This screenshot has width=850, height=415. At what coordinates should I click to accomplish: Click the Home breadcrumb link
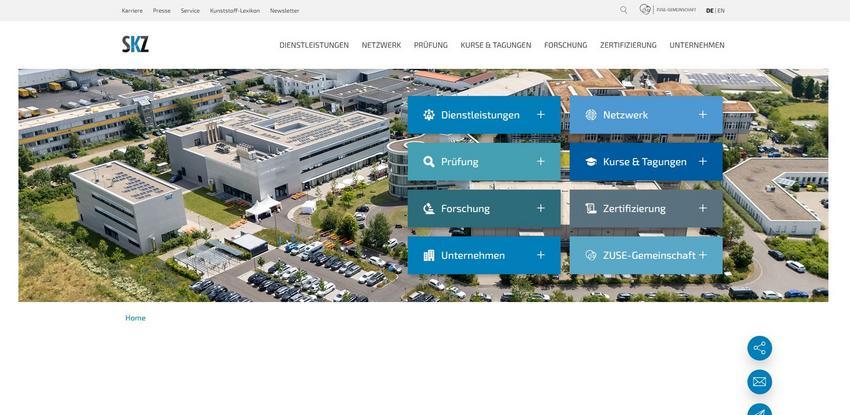[x=135, y=318]
